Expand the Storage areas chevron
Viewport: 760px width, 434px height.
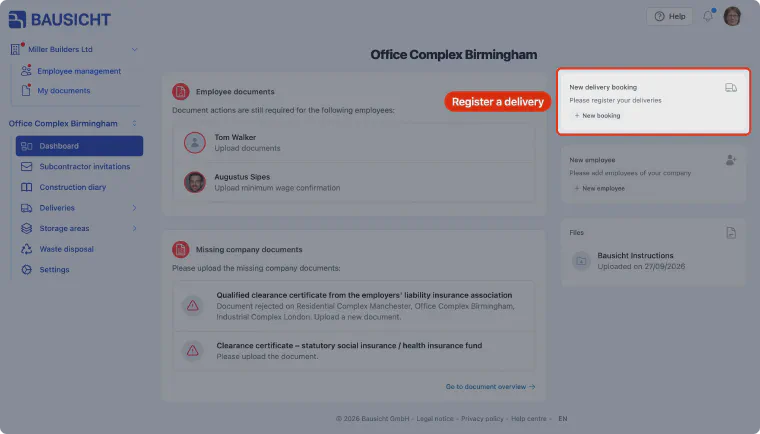pos(135,228)
